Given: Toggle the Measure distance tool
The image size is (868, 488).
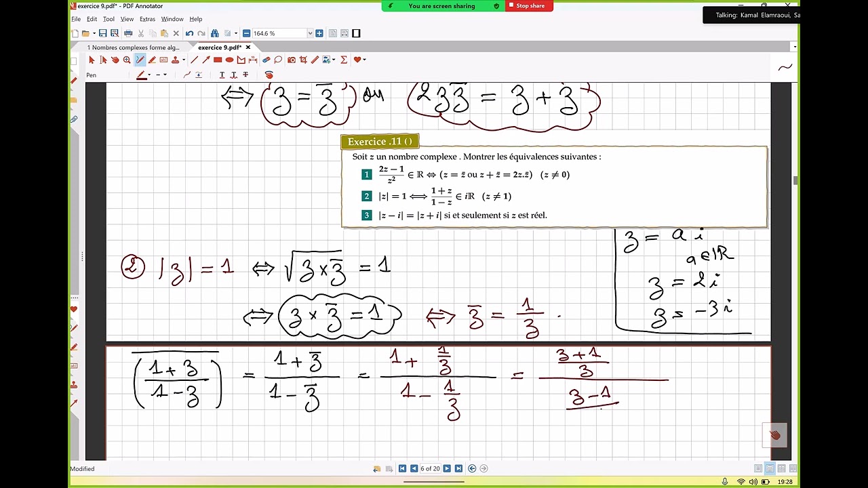Looking at the screenshot, I should [x=253, y=60].
